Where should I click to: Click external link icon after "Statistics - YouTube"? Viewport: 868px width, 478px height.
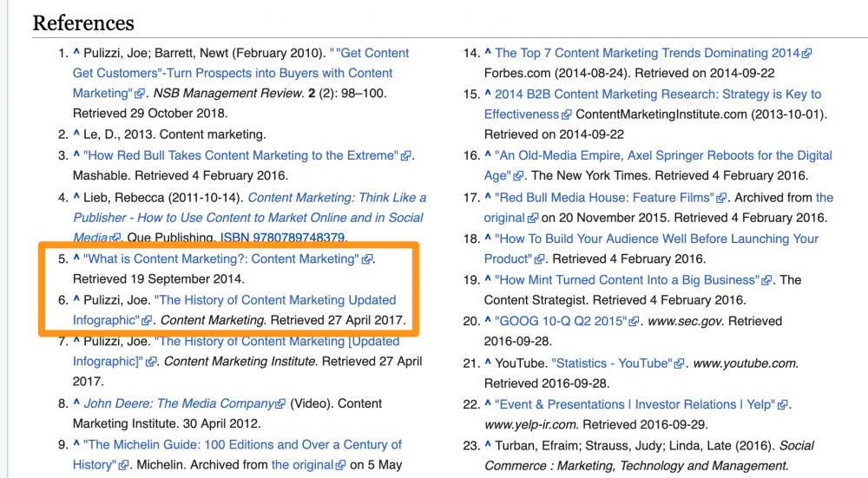[680, 363]
